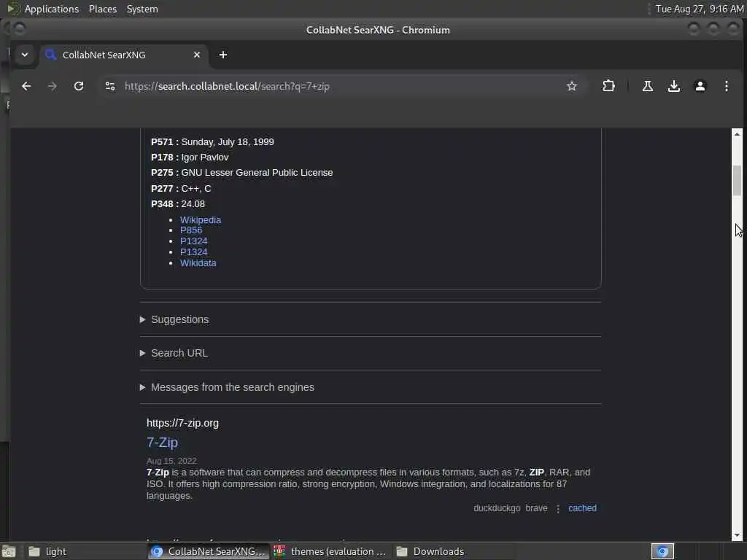
Task: View site information icon in address bar
Action: click(x=110, y=86)
